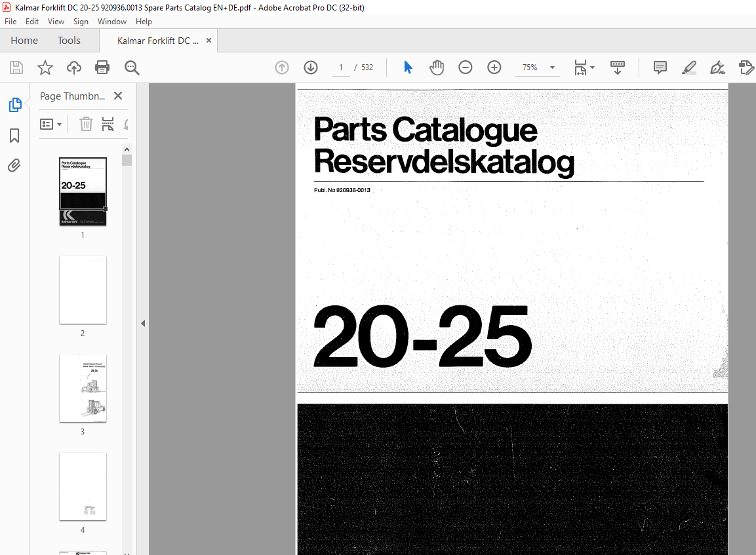Close the Kalmar Forklift document tab
The width and height of the screenshot is (756, 555).
pos(209,41)
